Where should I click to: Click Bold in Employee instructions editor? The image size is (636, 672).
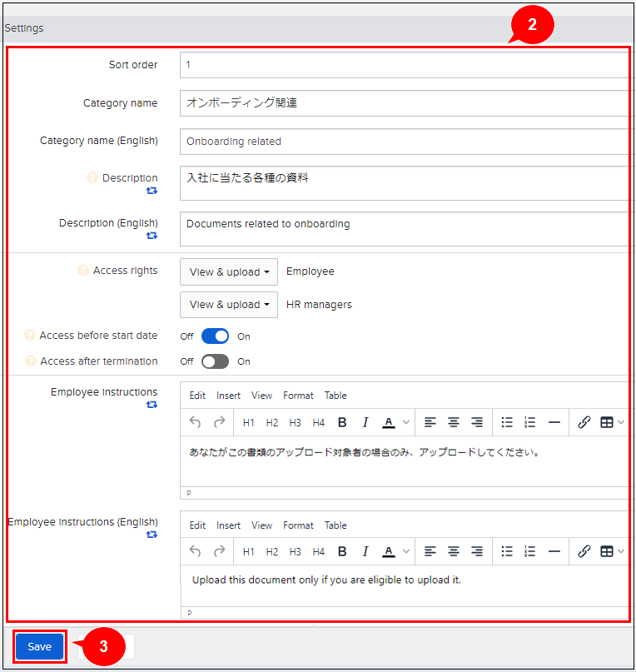click(x=342, y=422)
